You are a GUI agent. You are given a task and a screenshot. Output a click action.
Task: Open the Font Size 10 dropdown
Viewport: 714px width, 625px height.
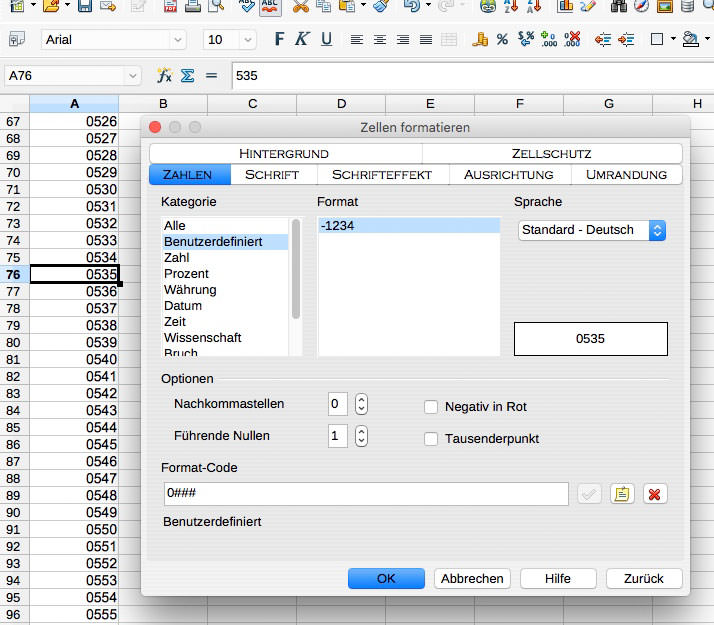[247, 40]
